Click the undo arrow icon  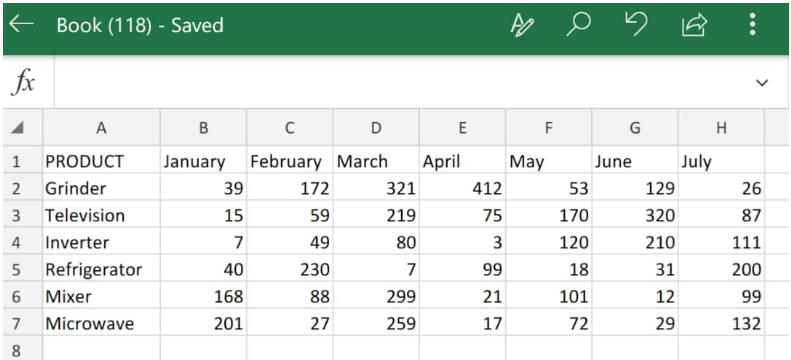[x=636, y=25]
